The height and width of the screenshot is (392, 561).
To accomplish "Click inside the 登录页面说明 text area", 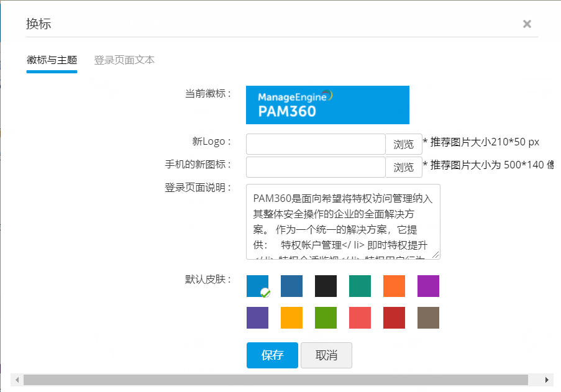I will (343, 222).
